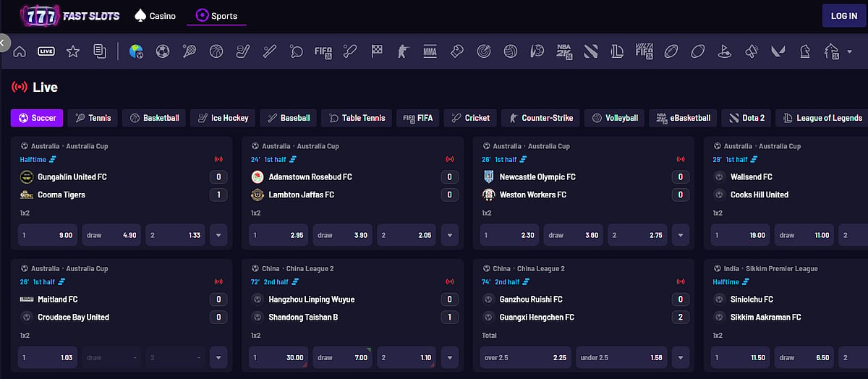Select the Tennis racket icon in top bar
Viewport: 868px width, 379px height.
tap(190, 51)
